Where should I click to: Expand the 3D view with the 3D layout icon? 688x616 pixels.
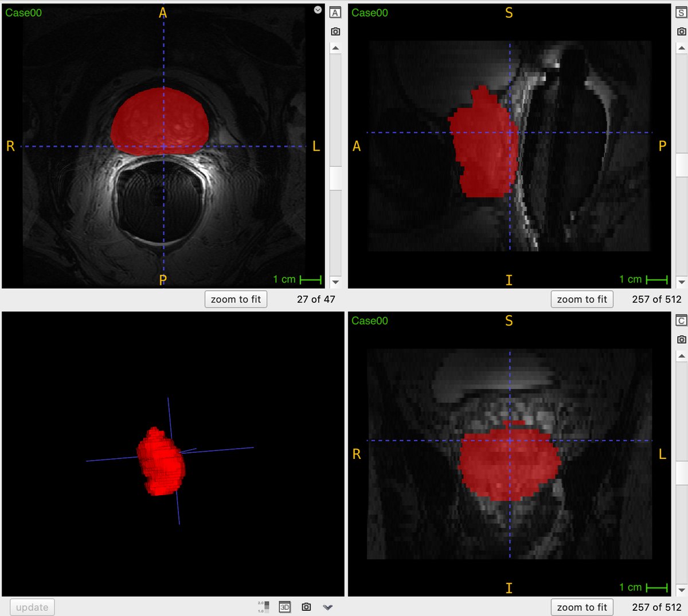pyautogui.click(x=284, y=607)
